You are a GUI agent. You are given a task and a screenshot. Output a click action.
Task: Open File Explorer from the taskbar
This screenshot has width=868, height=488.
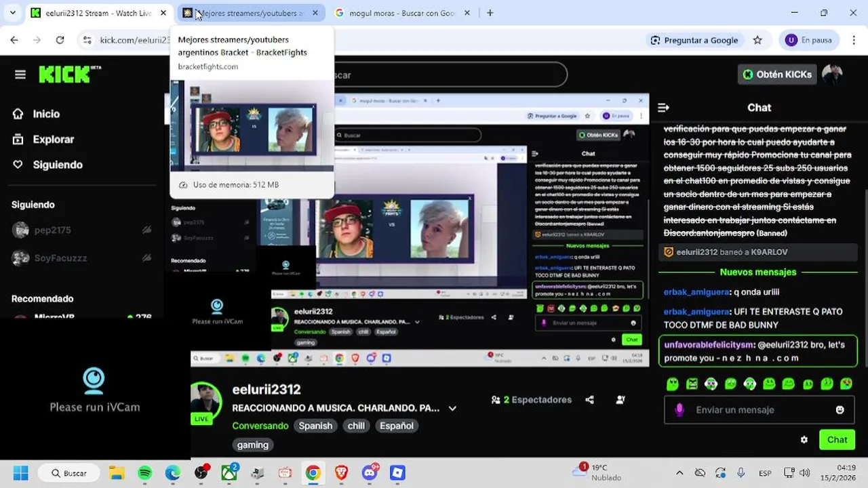click(x=117, y=473)
